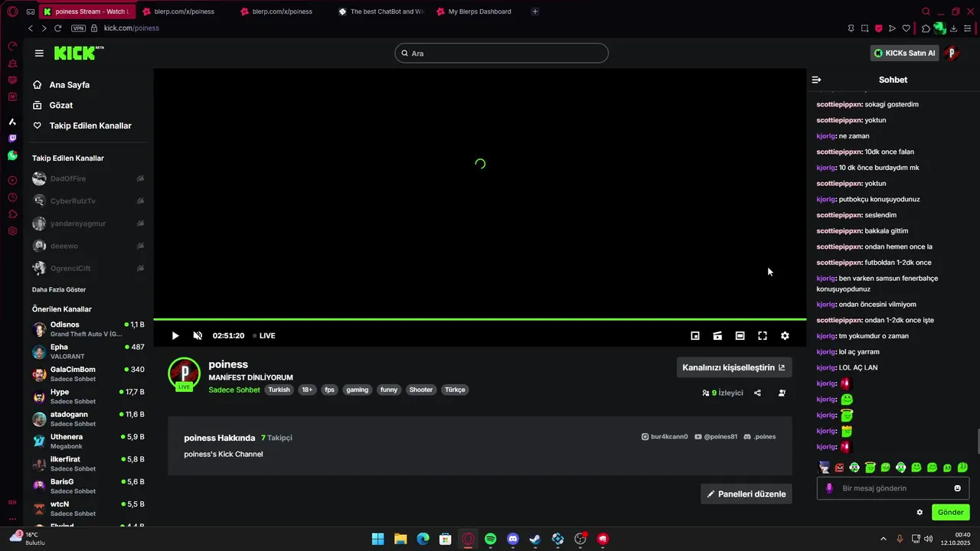980x551 pixels.
Task: Open recommended channel GalaCimBom
Action: coord(88,373)
